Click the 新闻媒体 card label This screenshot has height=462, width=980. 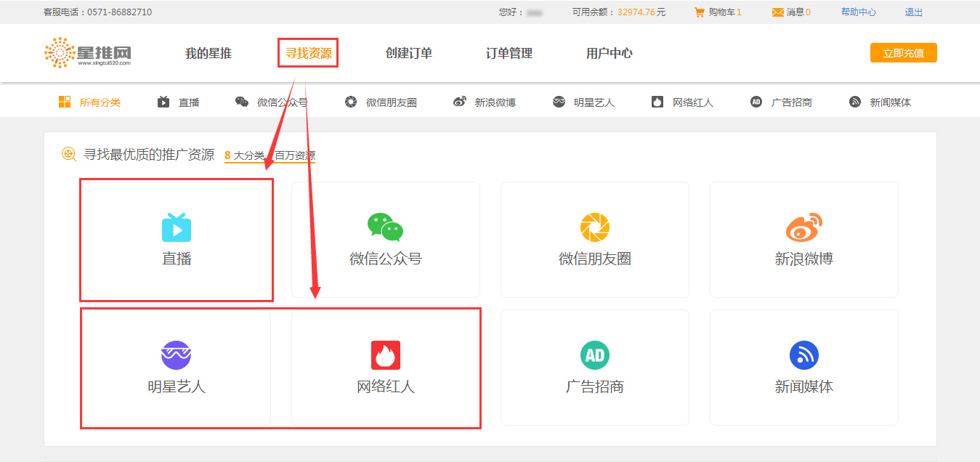804,386
